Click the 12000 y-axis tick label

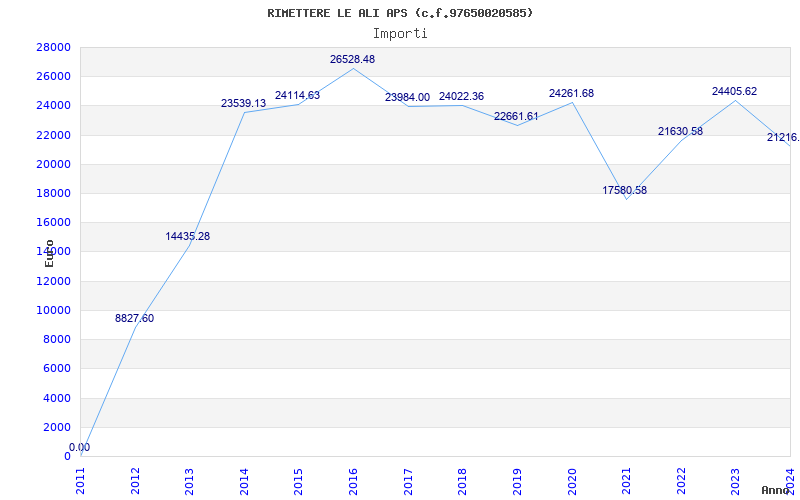[x=54, y=281]
